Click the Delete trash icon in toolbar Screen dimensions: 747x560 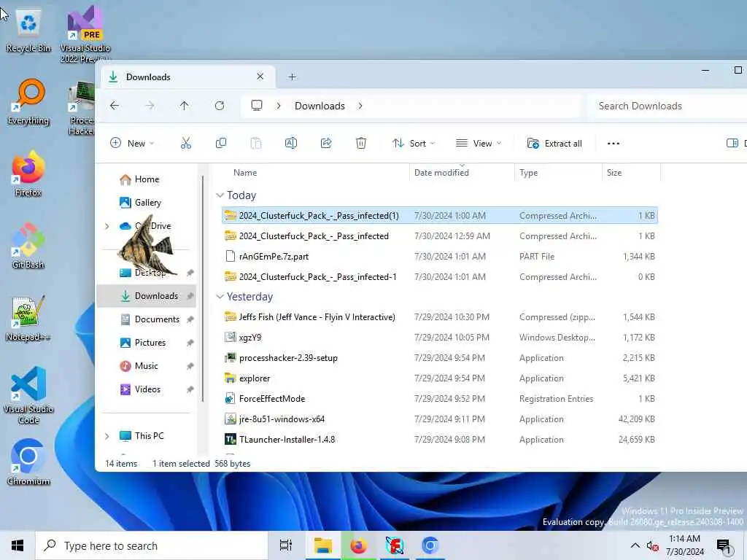click(x=361, y=144)
